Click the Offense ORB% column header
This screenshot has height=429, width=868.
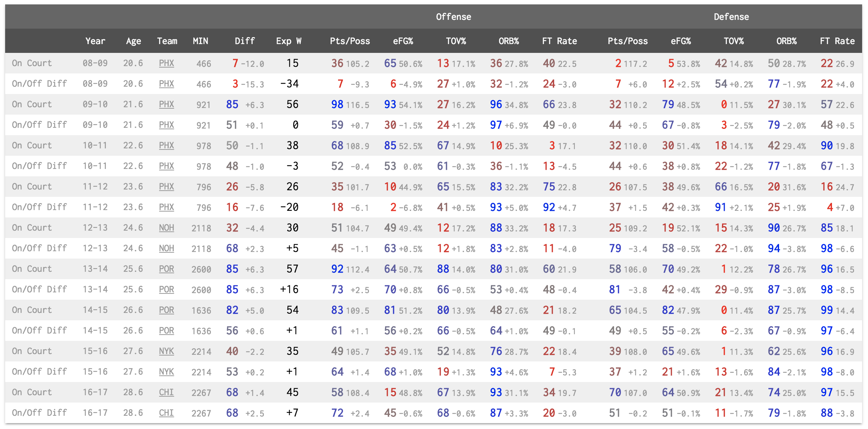tap(509, 41)
